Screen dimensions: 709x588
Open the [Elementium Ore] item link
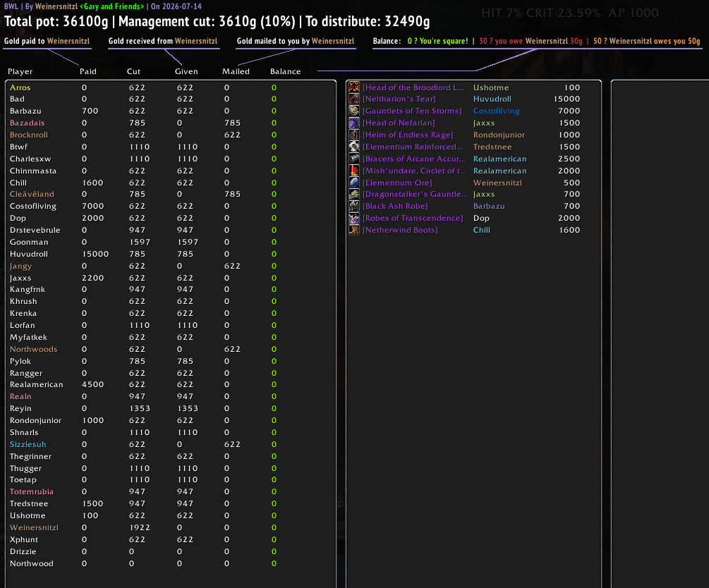tap(397, 183)
